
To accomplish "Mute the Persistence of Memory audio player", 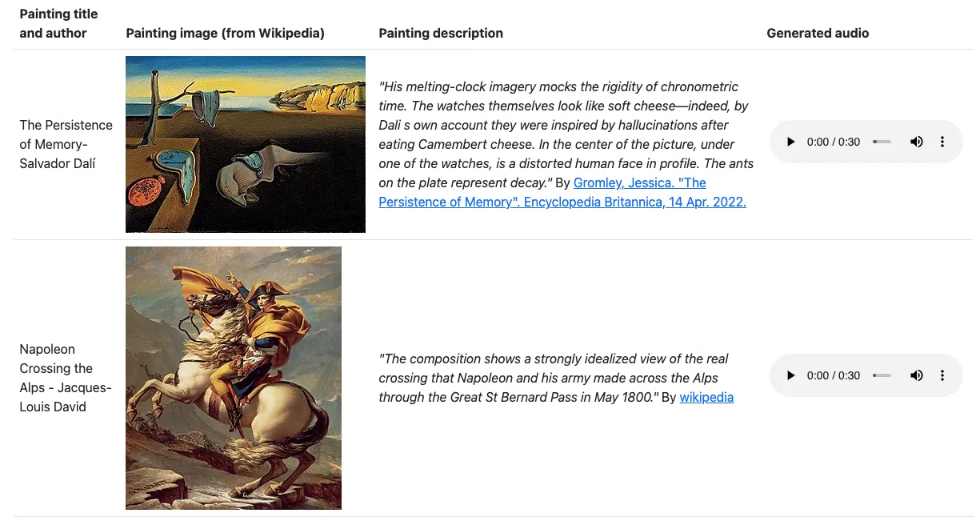I will point(917,142).
